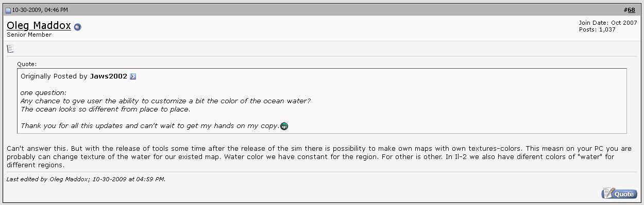Click the quoted question about ocean water color
The height and width of the screenshot is (205, 644).
(165, 101)
